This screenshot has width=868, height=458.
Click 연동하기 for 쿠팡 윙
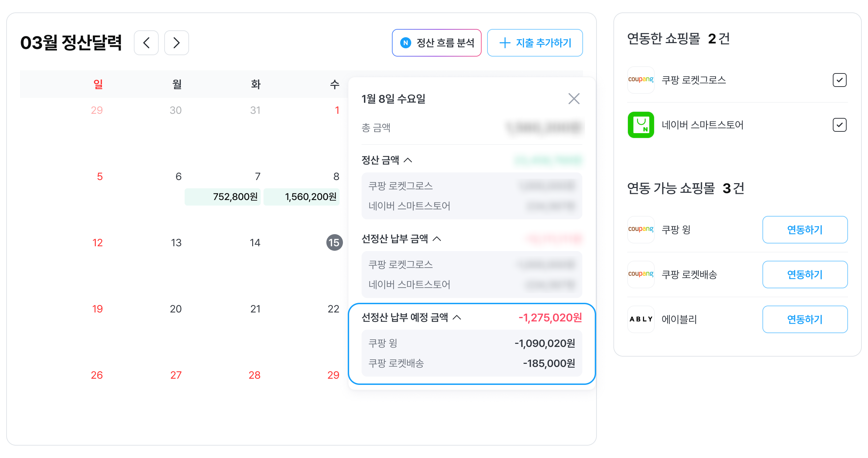click(x=805, y=230)
